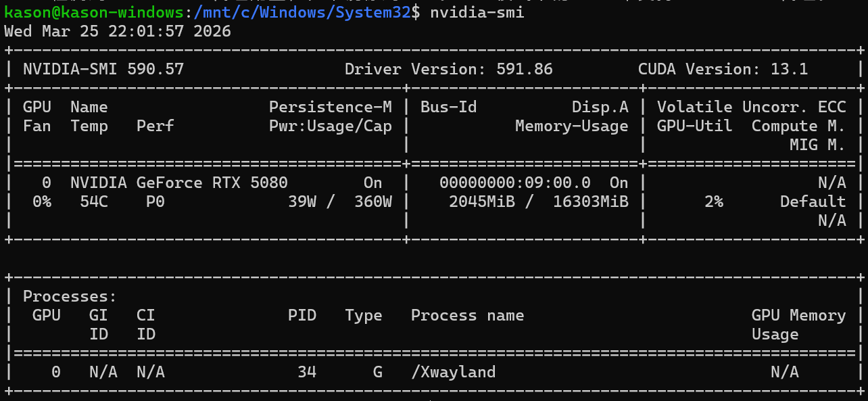Click 'Driver Version: 591.86' text
Image resolution: width=868 pixels, height=401 pixels.
point(449,69)
